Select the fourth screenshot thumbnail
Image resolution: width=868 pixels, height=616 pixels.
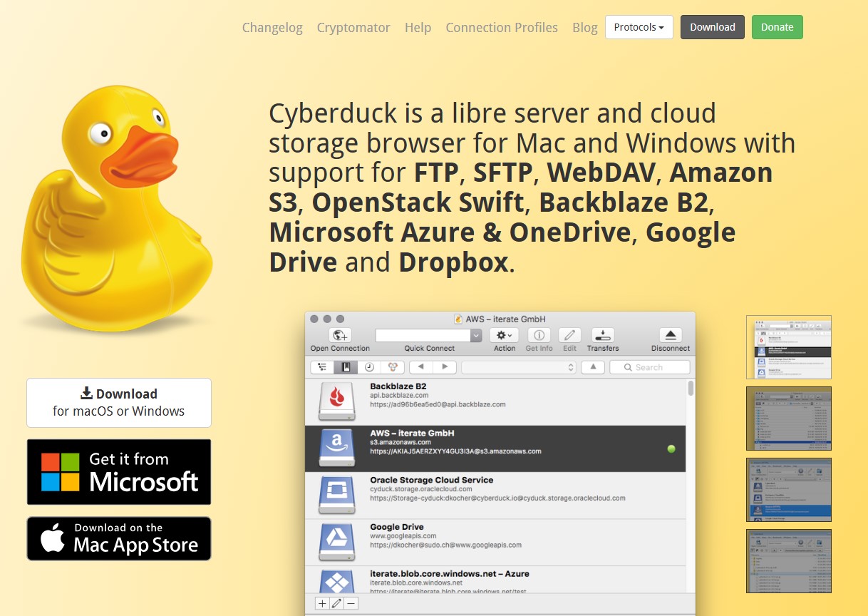(789, 561)
